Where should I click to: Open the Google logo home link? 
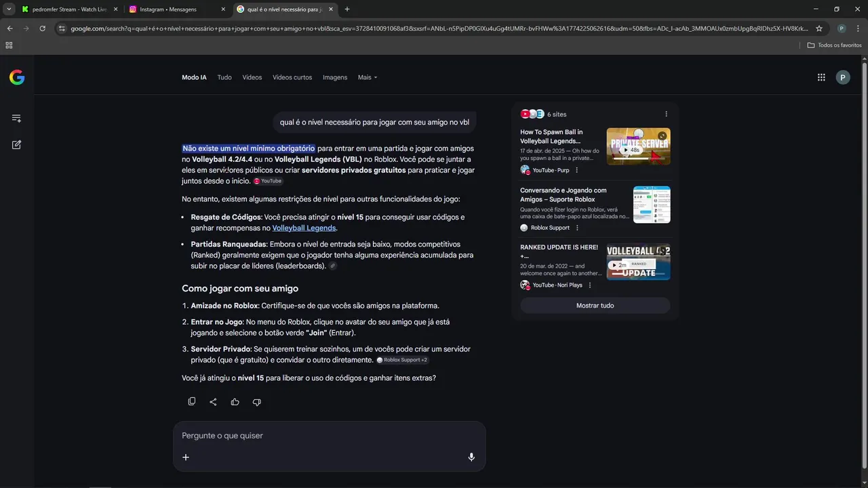point(17,77)
